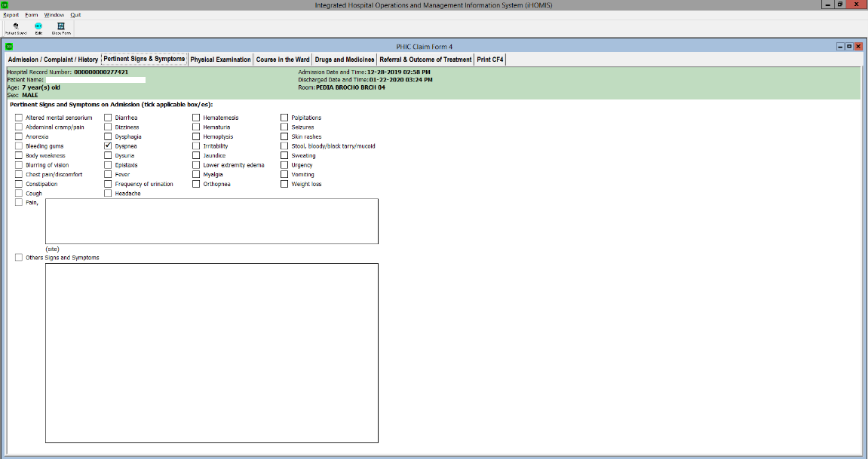Viewport: 868px width, 459px height.
Task: Click the Patient Name field
Action: click(x=96, y=80)
